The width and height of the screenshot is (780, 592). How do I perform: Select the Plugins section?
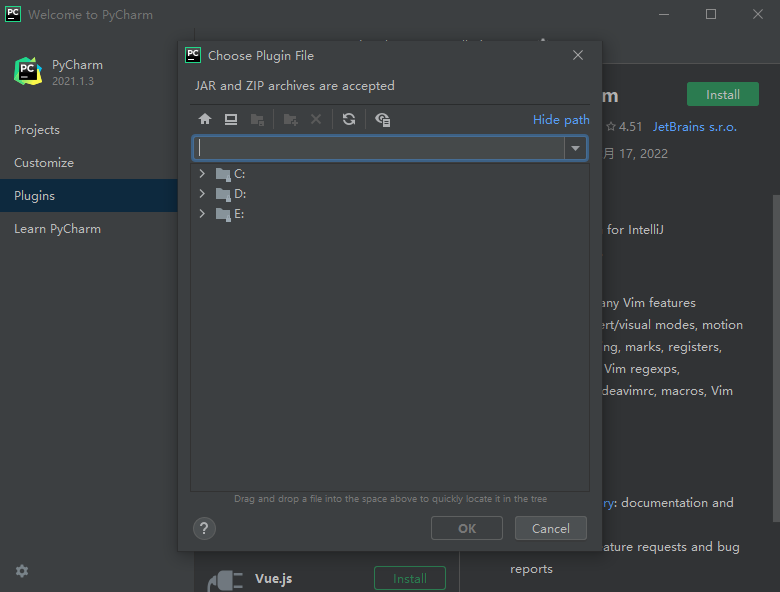tap(89, 196)
